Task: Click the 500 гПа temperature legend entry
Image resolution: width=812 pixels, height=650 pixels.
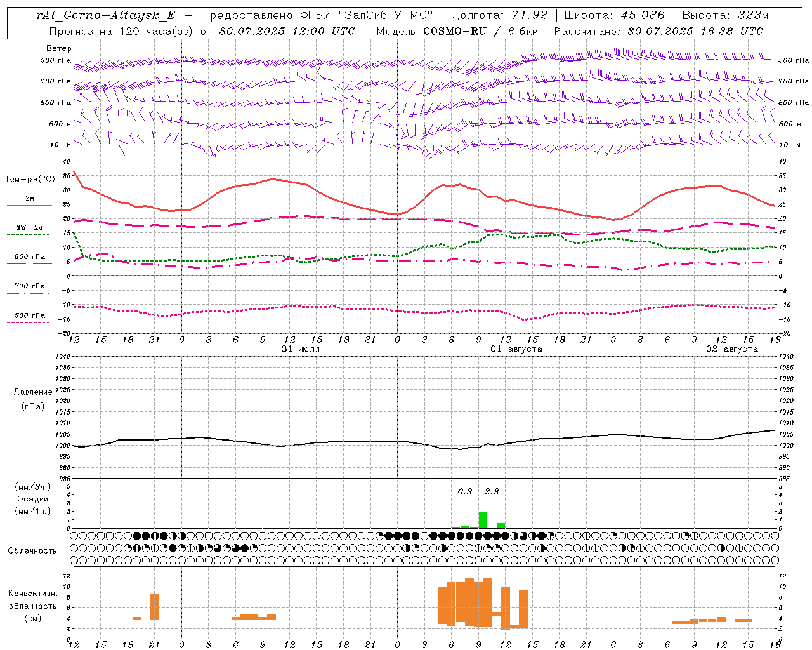Action: [x=30, y=315]
